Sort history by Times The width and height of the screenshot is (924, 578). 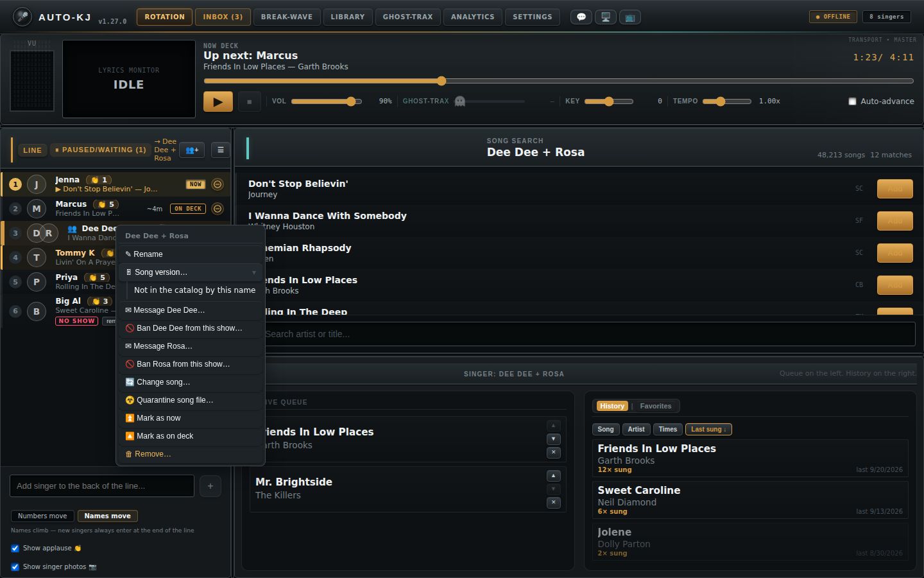point(668,430)
